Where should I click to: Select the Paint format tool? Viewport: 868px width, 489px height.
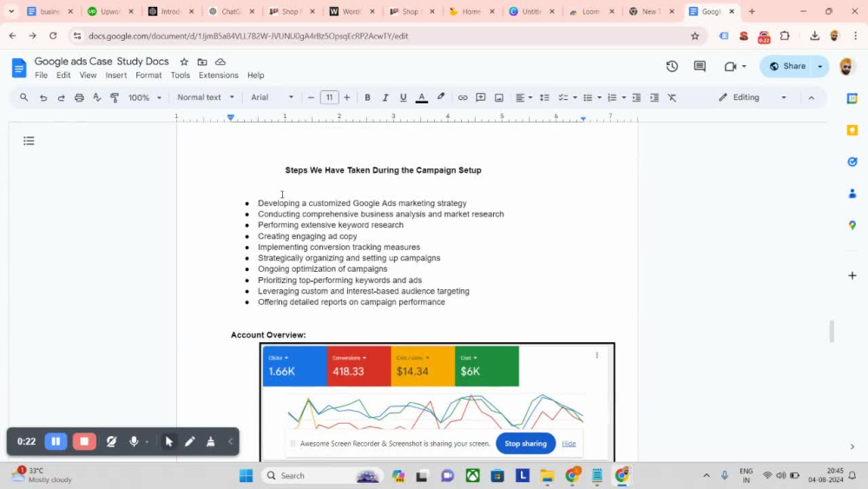115,97
